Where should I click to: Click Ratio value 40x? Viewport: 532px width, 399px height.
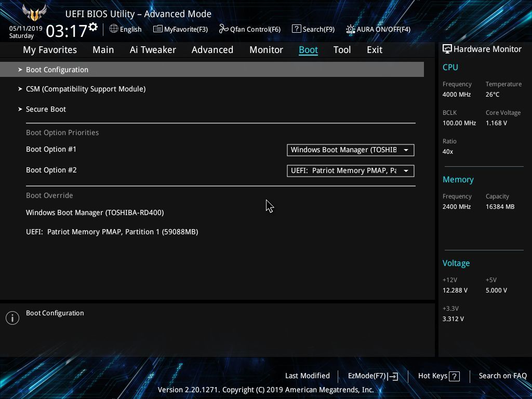(x=448, y=152)
